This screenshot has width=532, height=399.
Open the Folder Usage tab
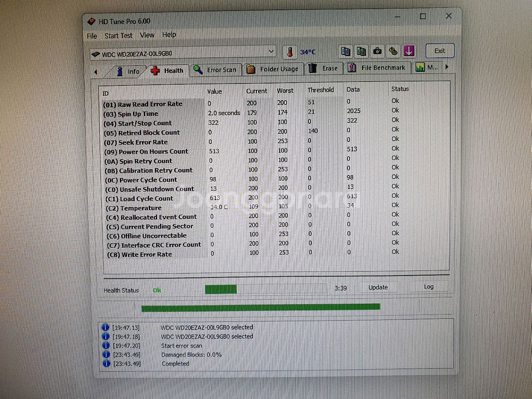pos(273,69)
